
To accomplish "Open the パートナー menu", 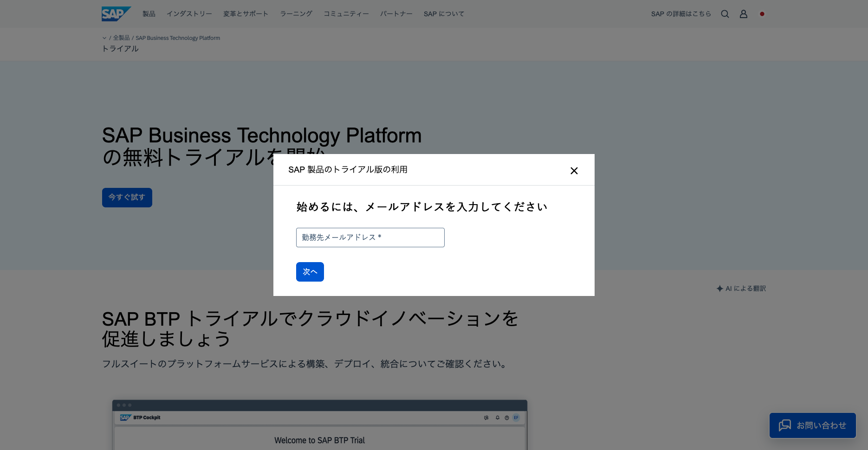I will tap(396, 14).
